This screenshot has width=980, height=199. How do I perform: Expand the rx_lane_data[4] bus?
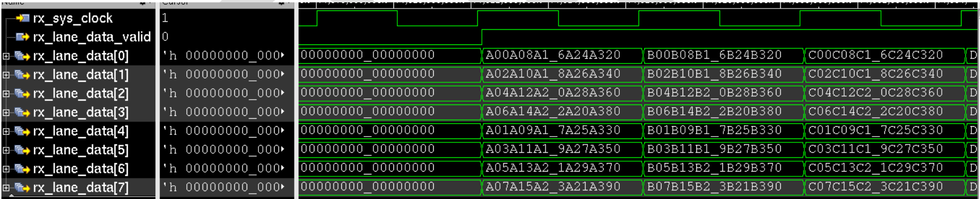tap(6, 131)
